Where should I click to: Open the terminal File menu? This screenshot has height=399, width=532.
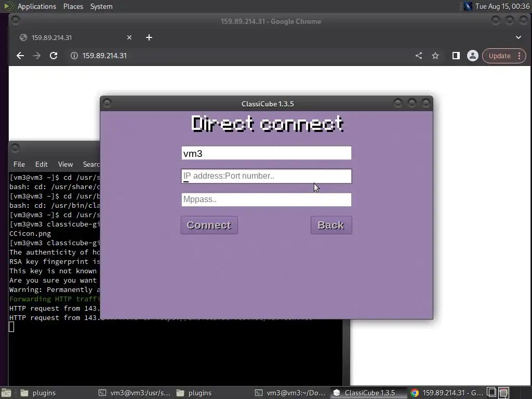[x=19, y=164]
